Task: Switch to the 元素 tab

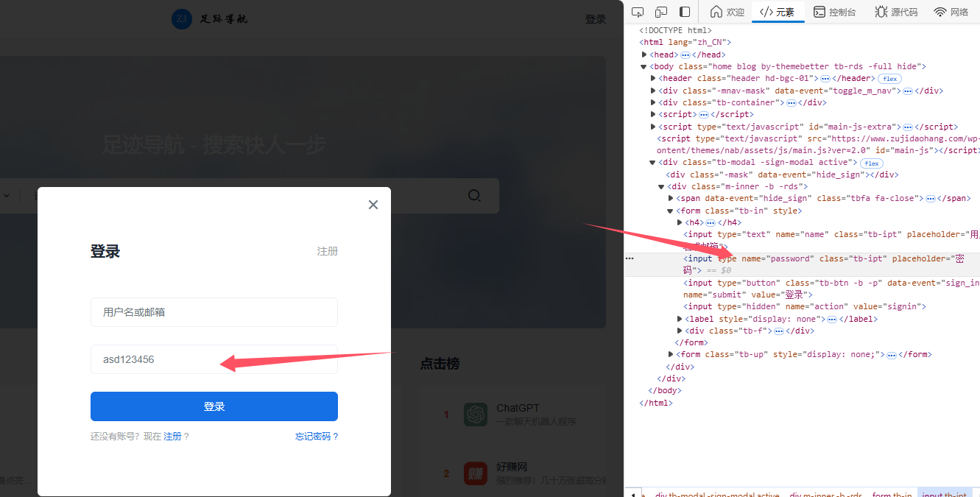Action: (778, 12)
